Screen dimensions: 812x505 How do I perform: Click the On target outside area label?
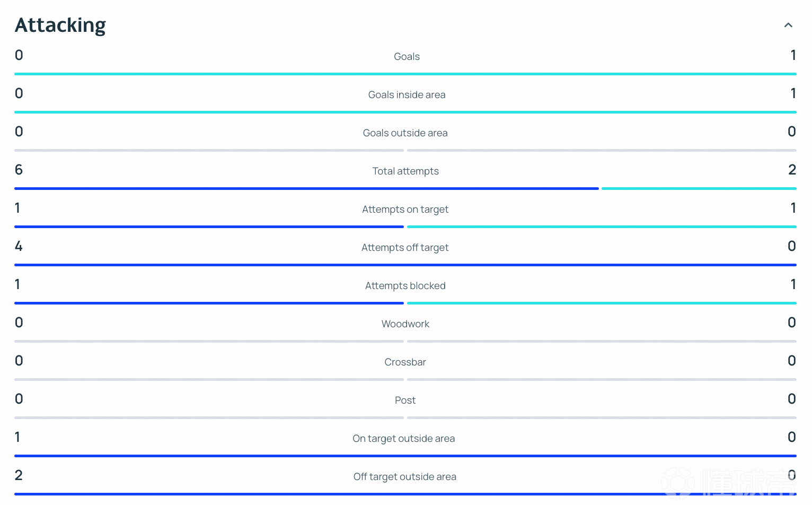tap(404, 439)
